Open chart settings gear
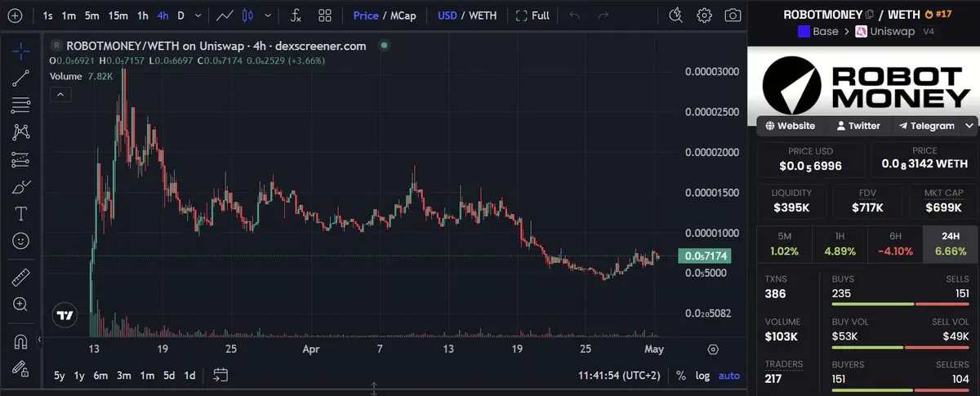Viewport: 980px width, 396px height. pos(704,15)
